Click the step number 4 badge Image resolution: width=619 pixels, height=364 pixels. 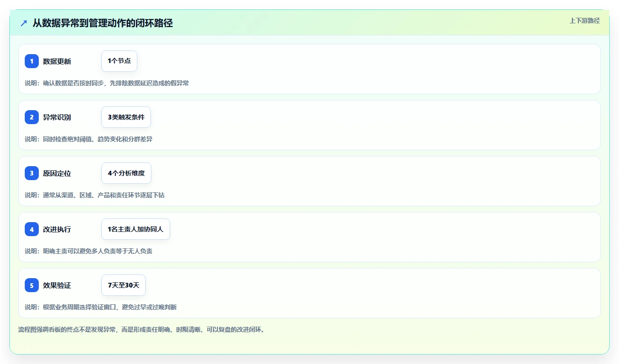32,229
